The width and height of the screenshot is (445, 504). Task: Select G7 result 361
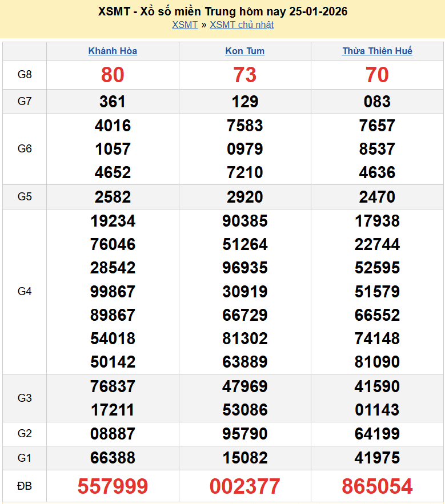[x=113, y=102]
